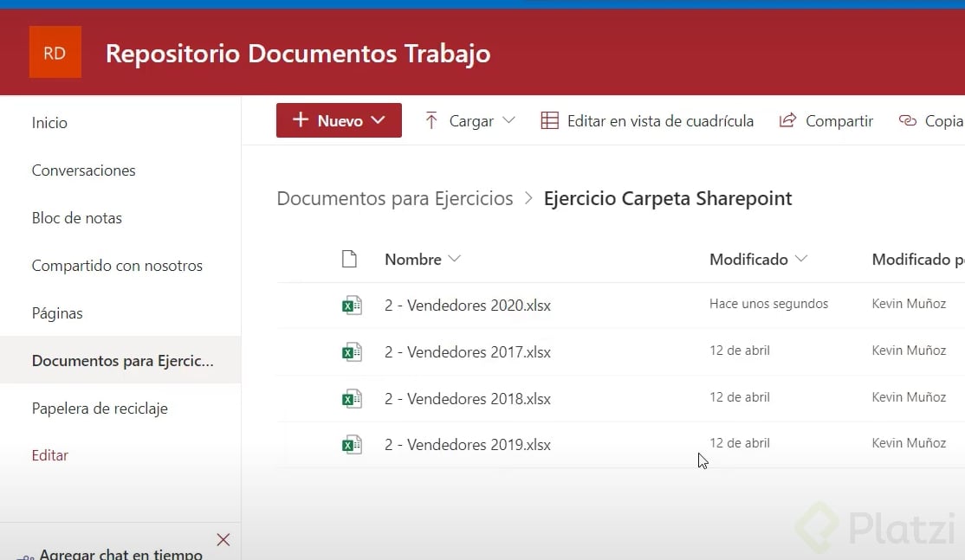Click the copy link chain icon

[x=908, y=120]
